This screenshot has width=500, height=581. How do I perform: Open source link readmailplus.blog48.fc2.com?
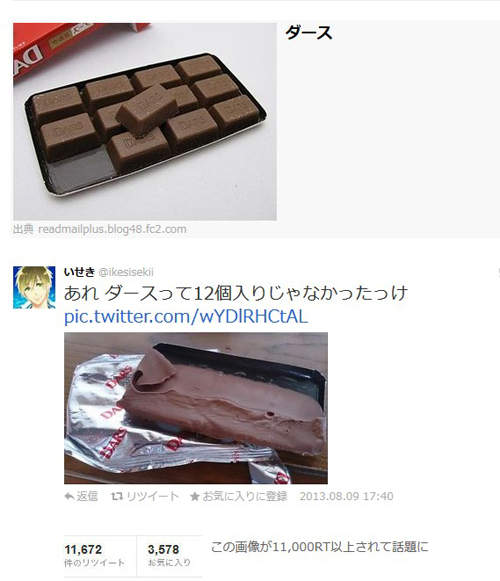point(112,229)
